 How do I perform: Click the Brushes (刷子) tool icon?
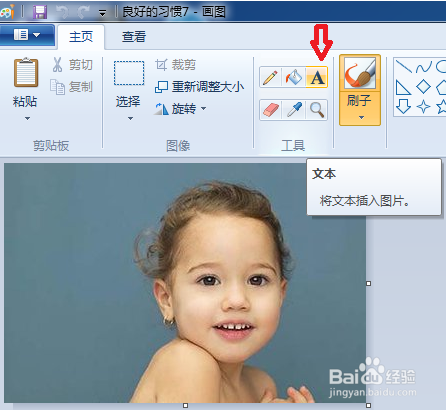(x=360, y=73)
